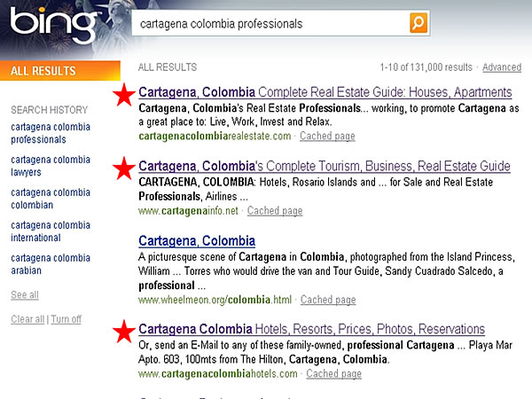This screenshot has height=399, width=532.
Task: Open Cartagena Colombia Hotels, Resorts result
Action: pyautogui.click(x=312, y=329)
